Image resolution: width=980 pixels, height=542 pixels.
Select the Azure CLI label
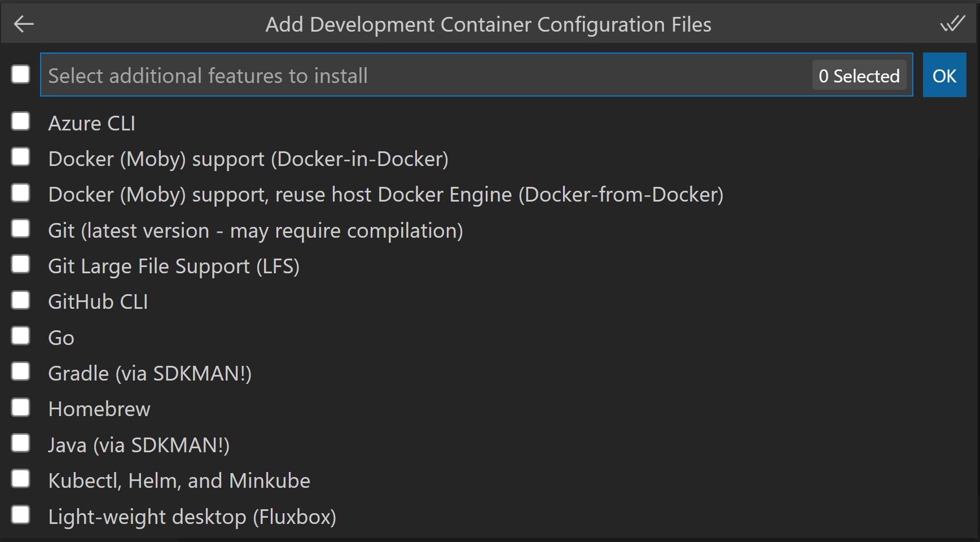(92, 123)
